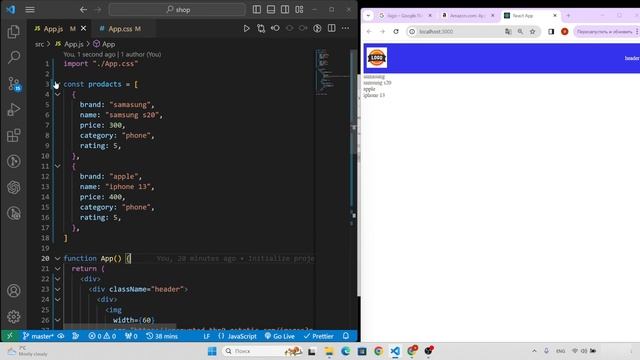Open the Extensions view
This screenshot has height=360, width=640.
13,135
